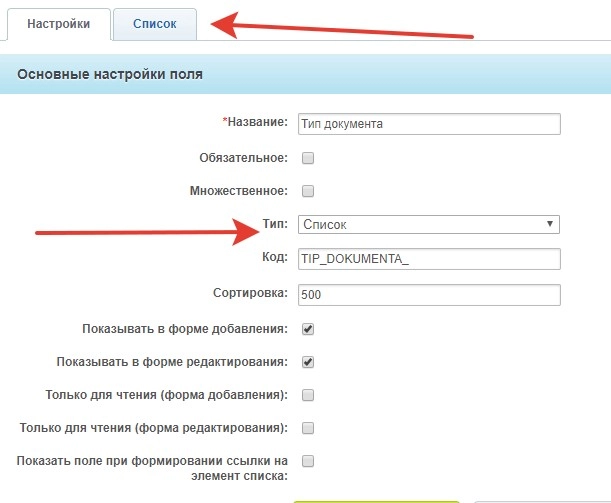
Task: Check Показать поле при формировании ссылки
Action: (308, 461)
